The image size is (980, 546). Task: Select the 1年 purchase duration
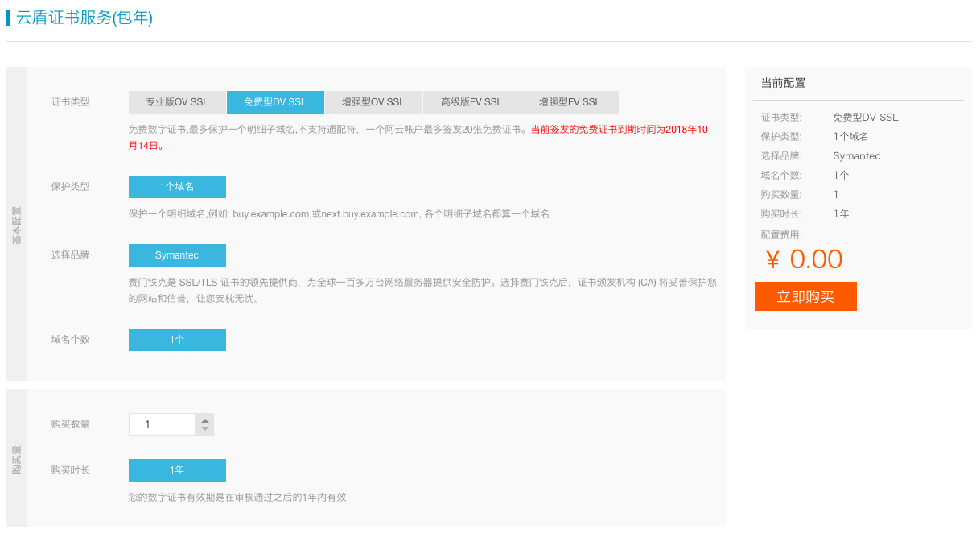click(x=177, y=470)
